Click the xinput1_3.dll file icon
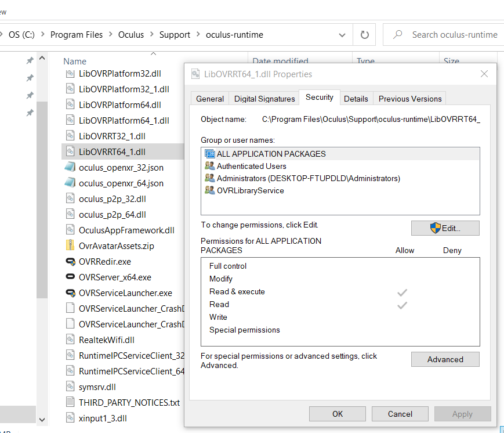This screenshot has height=433, width=504. click(x=70, y=418)
